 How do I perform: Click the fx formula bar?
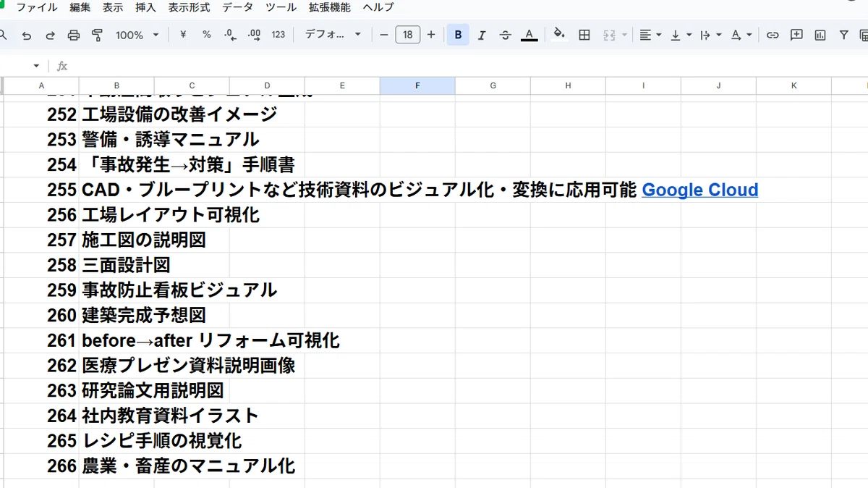(463, 66)
